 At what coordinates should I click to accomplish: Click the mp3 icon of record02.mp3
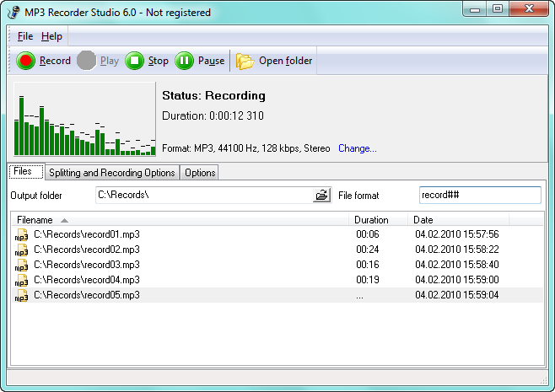pos(22,250)
